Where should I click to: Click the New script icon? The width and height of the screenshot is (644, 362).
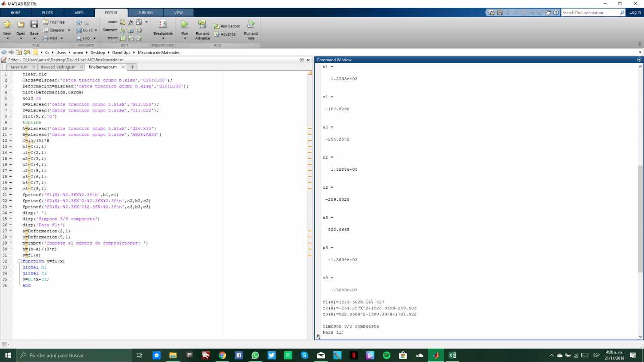click(7, 25)
